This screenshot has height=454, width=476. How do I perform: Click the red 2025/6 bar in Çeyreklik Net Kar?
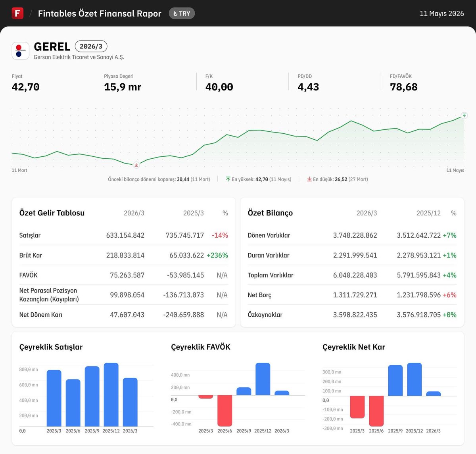[x=376, y=411]
